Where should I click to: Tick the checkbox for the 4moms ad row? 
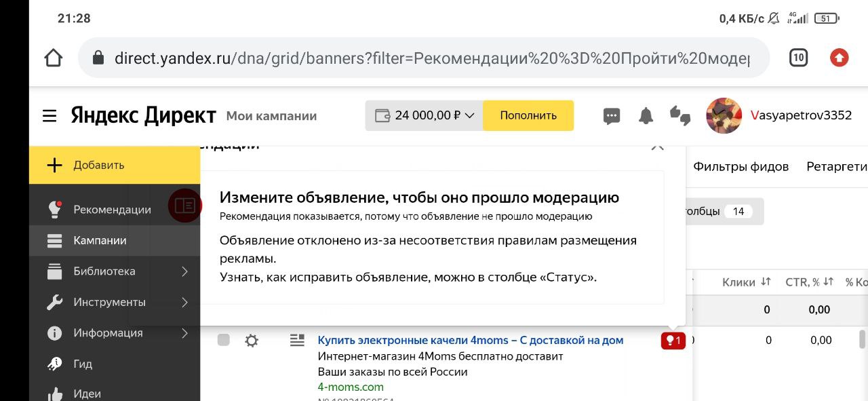[x=223, y=340]
